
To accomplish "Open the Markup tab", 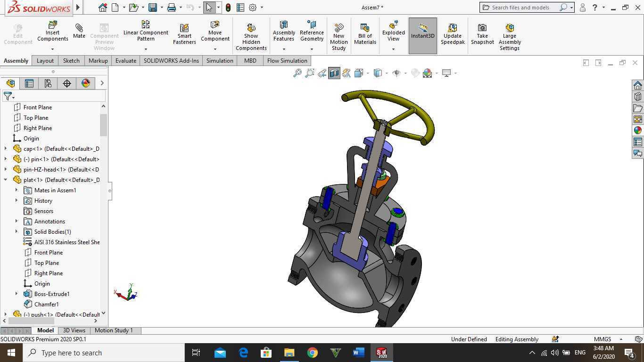I will point(98,60).
